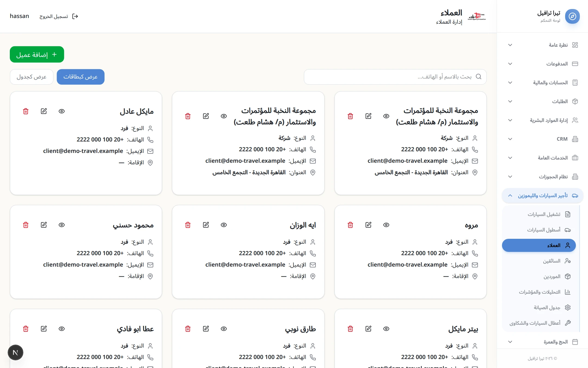Viewport: 588px width, 368px height.
Task: View details of ايه الوزان
Action: 224,225
